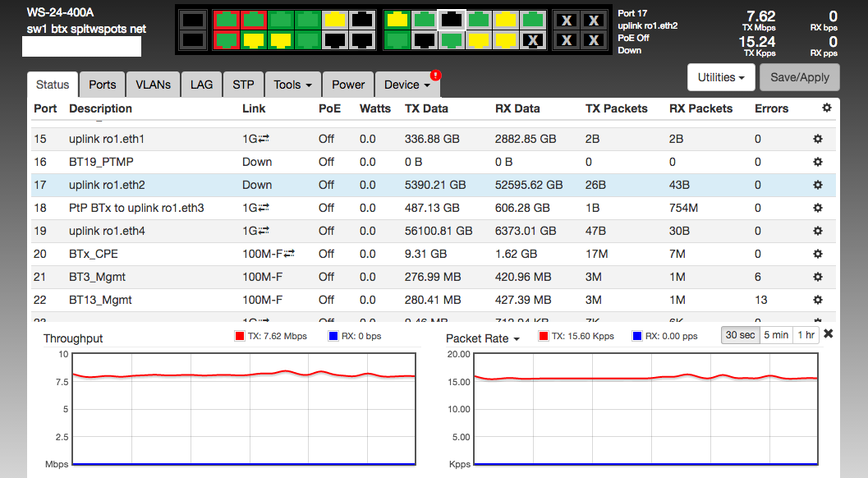
Task: Click the red alert badge on Device tab
Action: (x=435, y=76)
